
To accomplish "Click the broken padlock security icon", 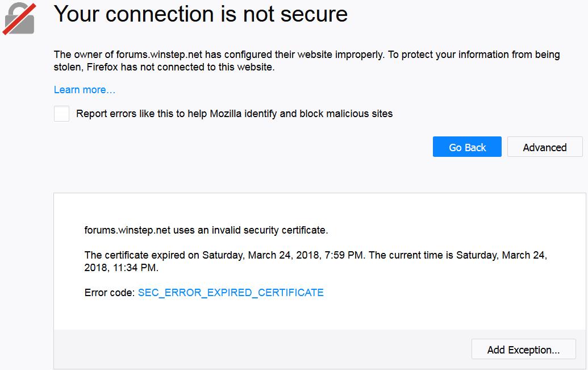I will click(x=20, y=18).
